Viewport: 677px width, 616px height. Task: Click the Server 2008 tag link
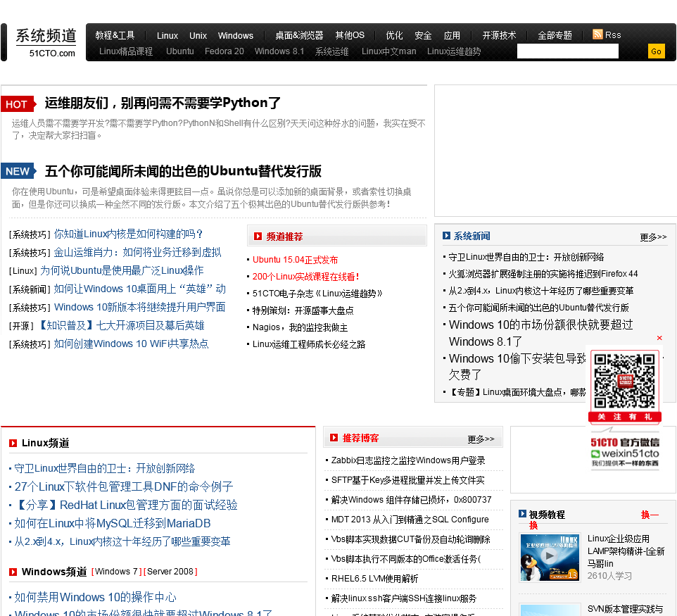170,572
